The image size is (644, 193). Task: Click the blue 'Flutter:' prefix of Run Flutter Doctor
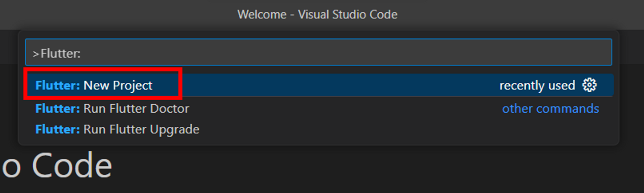58,108
